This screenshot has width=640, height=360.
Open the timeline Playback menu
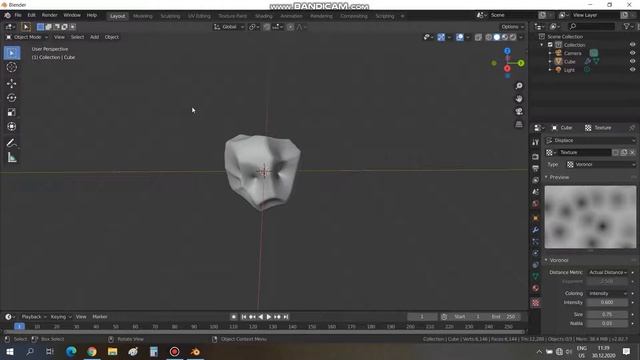[x=34, y=317]
